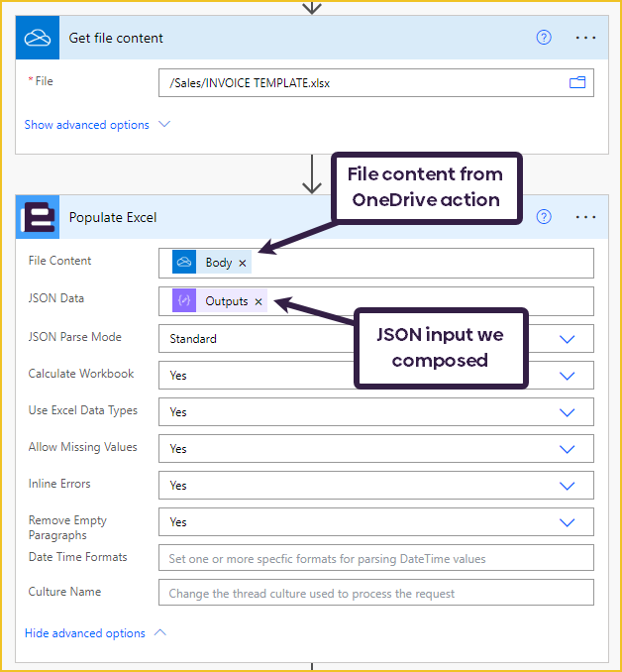Open the Remove Empty Paragraphs dropdown
622x672 pixels.
tap(568, 522)
